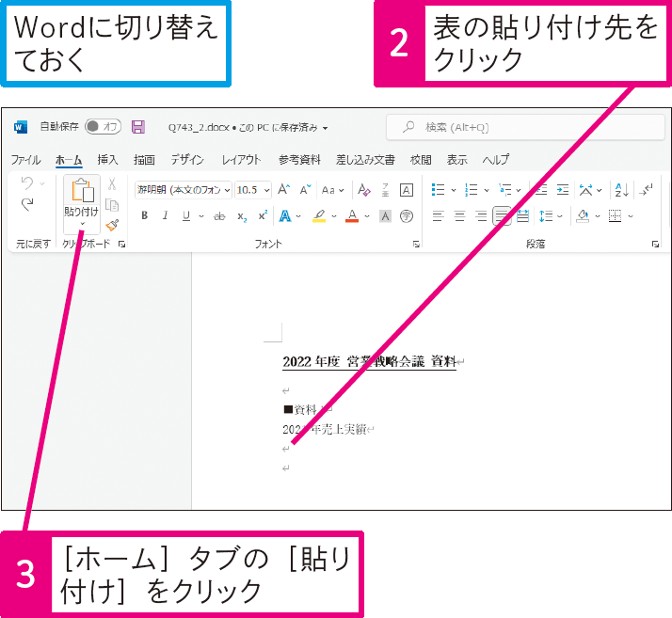672x618 pixels.
Task: Click the Word application logo icon
Action: (x=21, y=127)
